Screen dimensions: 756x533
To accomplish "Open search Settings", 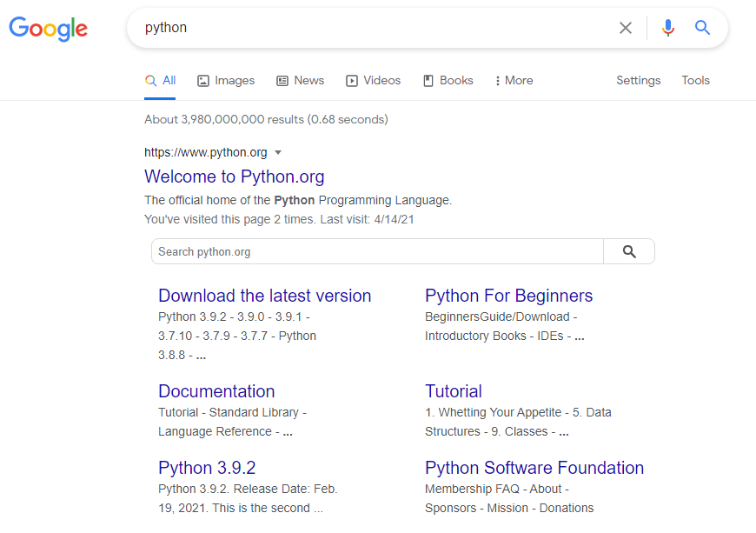I will pyautogui.click(x=639, y=81).
